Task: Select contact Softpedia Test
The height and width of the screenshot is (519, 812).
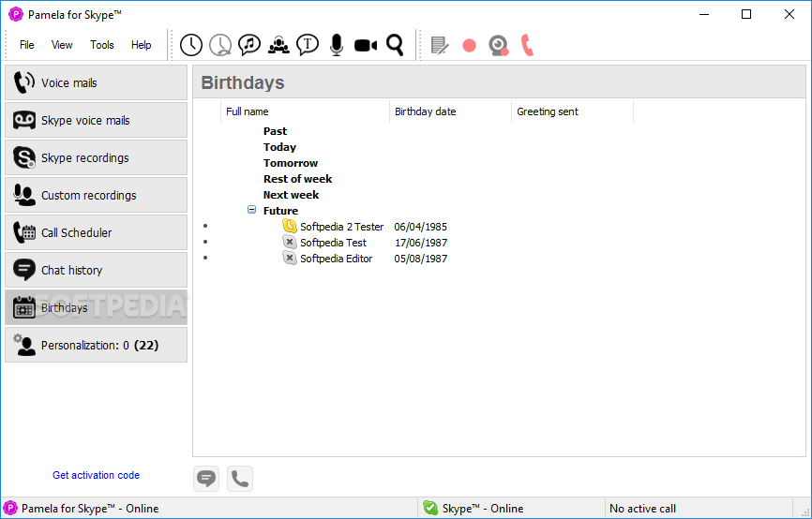Action: pyautogui.click(x=333, y=243)
